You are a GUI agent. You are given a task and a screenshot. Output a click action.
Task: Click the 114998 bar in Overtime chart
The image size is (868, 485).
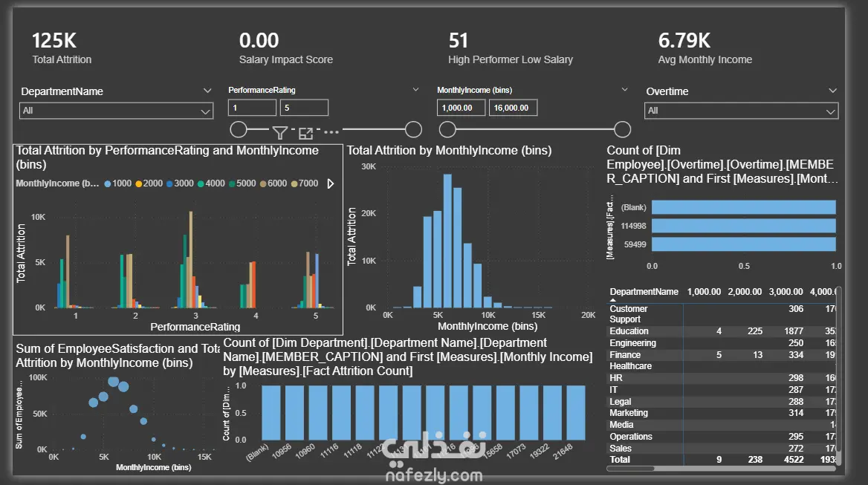[743, 226]
